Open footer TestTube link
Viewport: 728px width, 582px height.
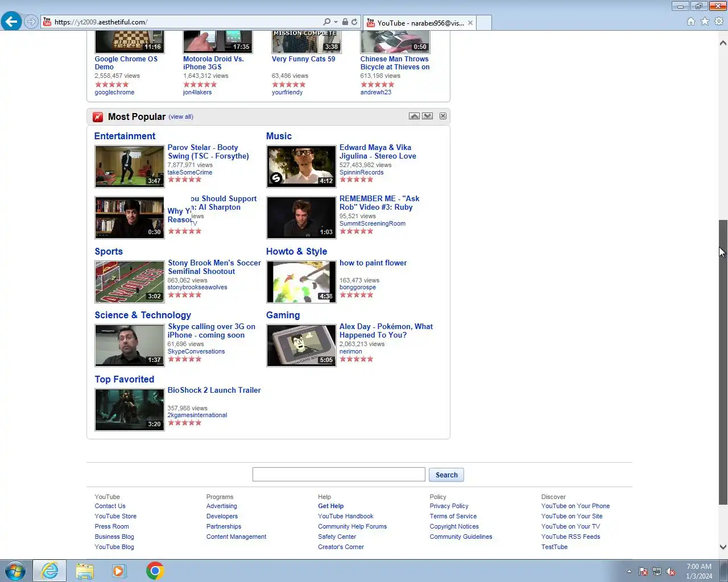554,547
